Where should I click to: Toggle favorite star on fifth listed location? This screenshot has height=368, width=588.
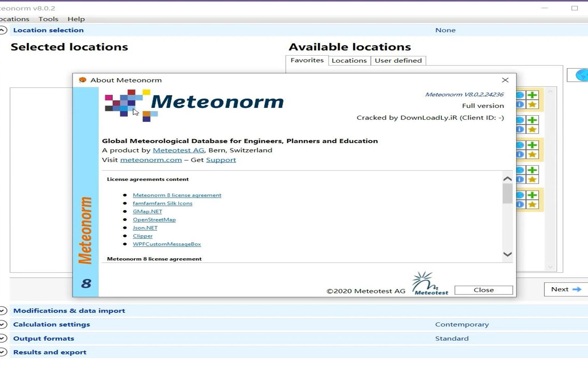(533, 205)
